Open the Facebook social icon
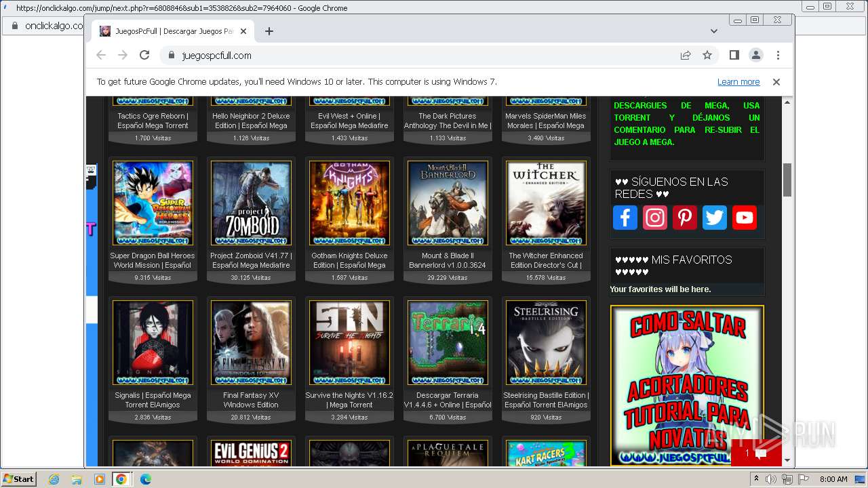The image size is (868, 488). tap(625, 218)
